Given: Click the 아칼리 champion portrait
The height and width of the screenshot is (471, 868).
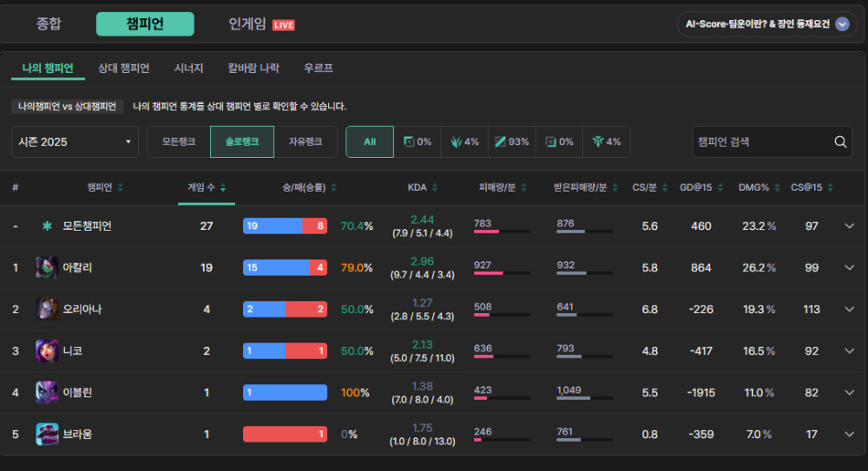Looking at the screenshot, I should (47, 268).
